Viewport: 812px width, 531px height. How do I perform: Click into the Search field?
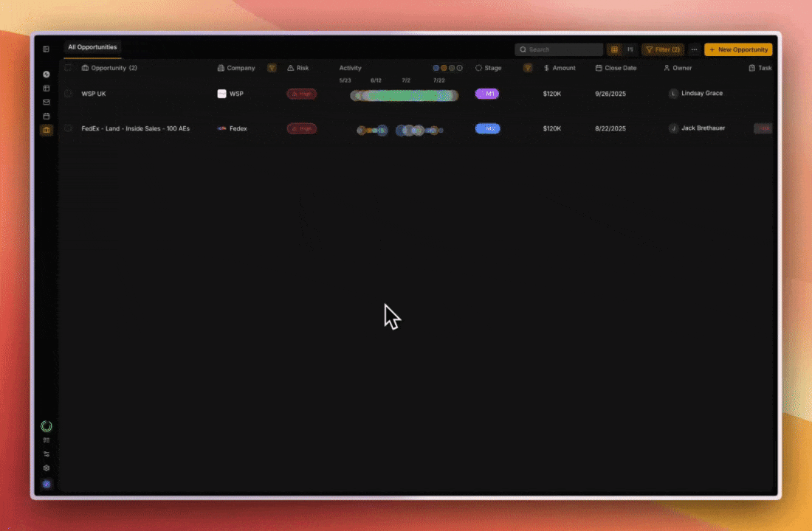tap(559, 49)
